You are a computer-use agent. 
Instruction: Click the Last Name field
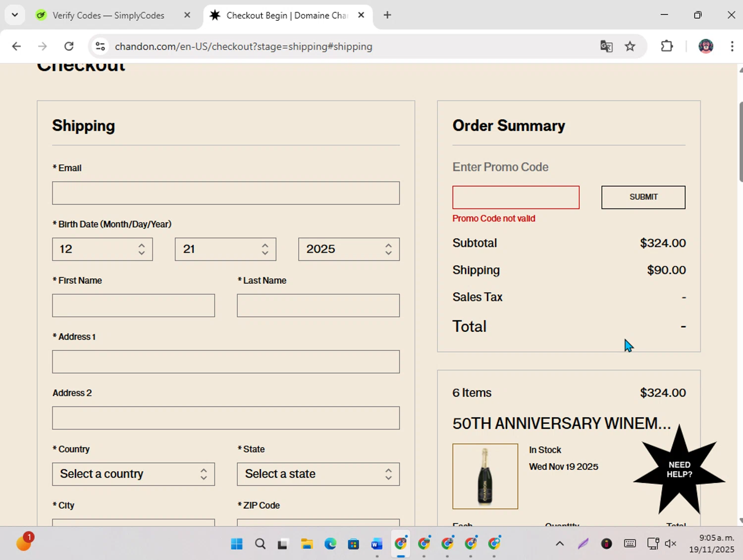(x=318, y=305)
